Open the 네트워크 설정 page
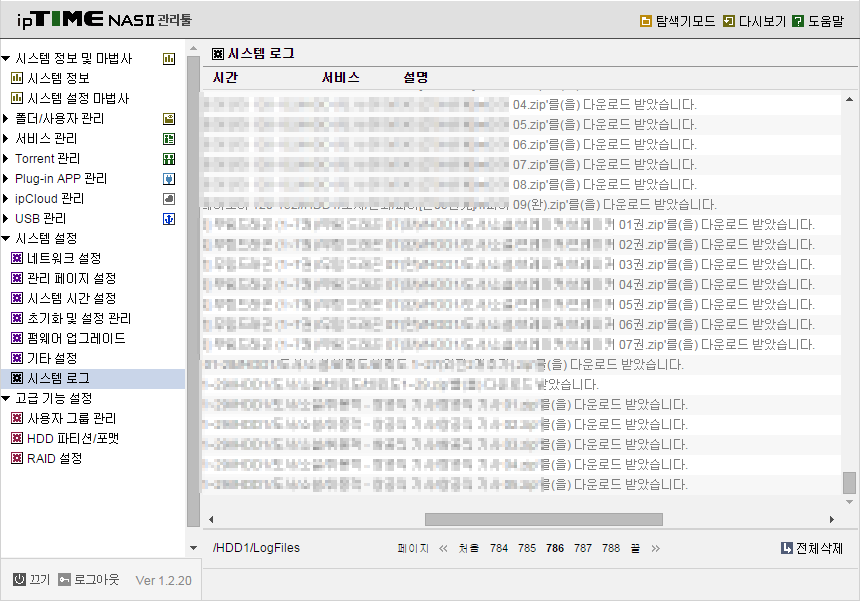863x603 pixels. click(64, 258)
